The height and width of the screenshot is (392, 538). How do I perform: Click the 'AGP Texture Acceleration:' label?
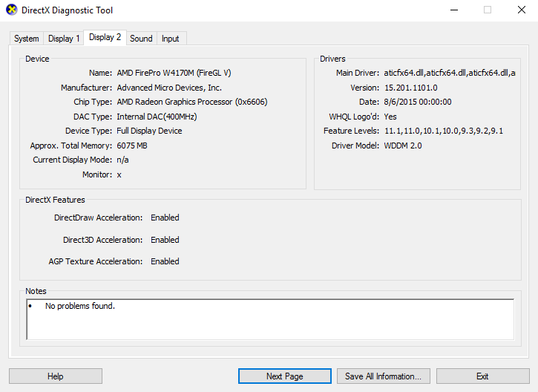(x=96, y=261)
